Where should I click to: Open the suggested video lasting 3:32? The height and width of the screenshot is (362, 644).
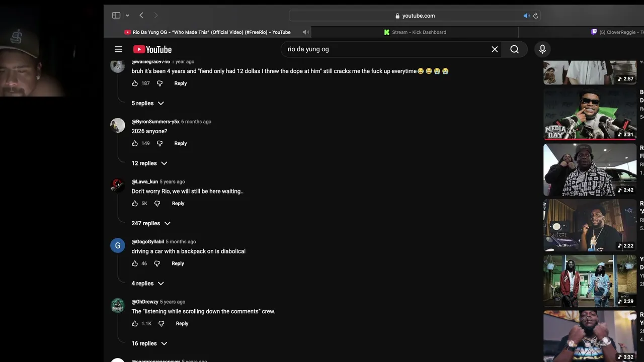590,336
